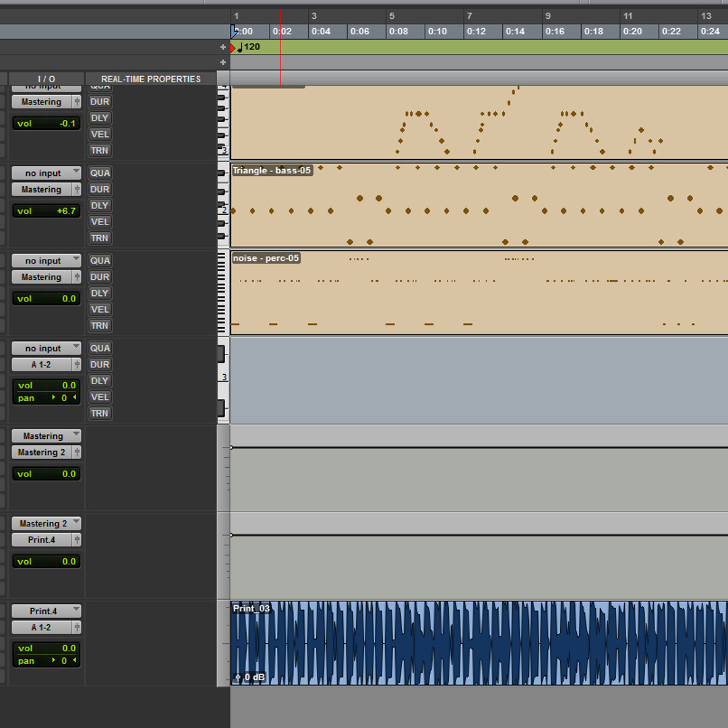Click the clip gain fader icon on Print_03
The image size is (728, 728).
[x=238, y=677]
